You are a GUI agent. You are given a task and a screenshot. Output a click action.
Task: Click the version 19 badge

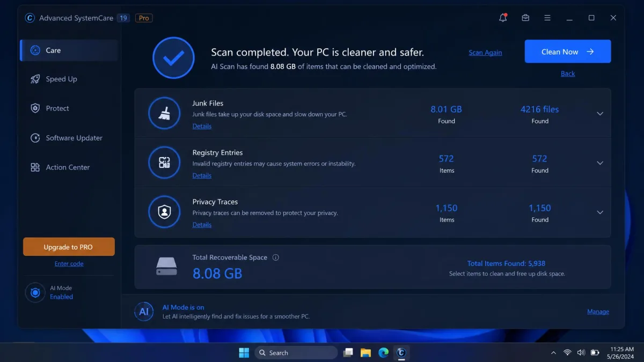click(x=123, y=18)
